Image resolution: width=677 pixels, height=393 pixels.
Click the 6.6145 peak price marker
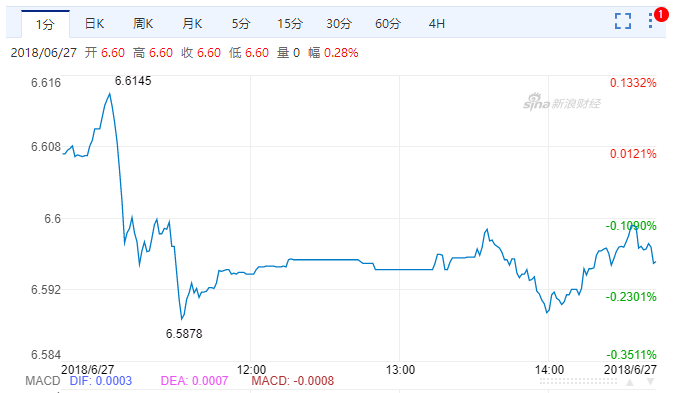coord(133,81)
